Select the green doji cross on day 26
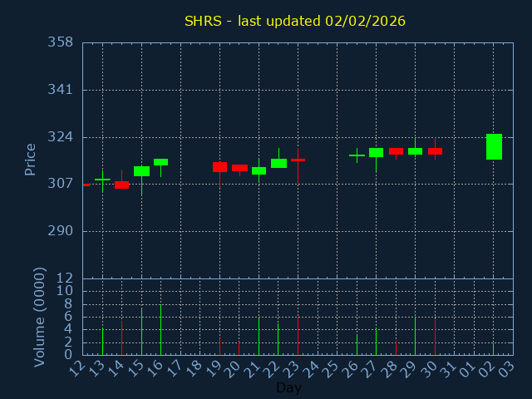 click(x=357, y=155)
